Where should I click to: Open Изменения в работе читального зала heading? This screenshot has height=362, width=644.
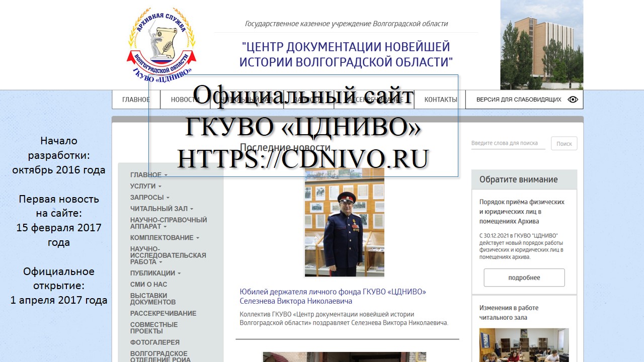[x=509, y=312]
